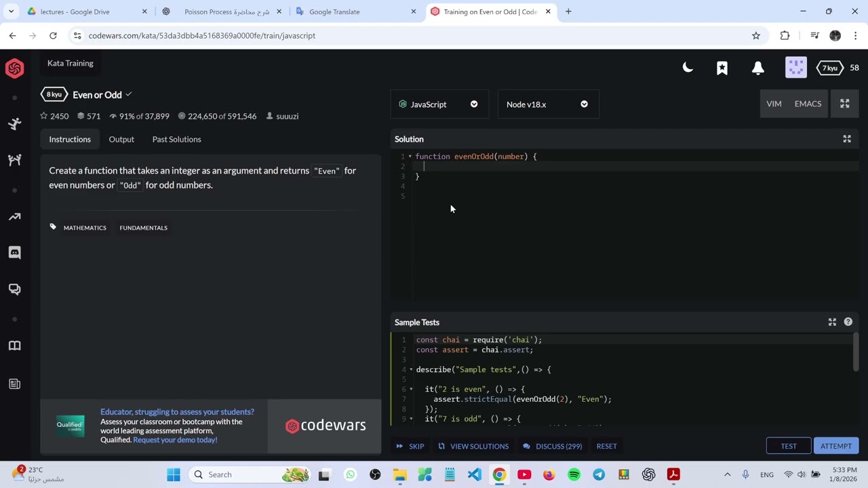Open the Kumite sparring sidebar icon
This screenshot has width=868, height=488.
click(x=14, y=160)
